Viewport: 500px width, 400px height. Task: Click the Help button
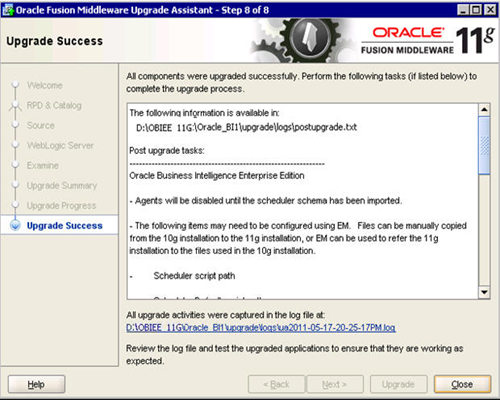[x=36, y=384]
